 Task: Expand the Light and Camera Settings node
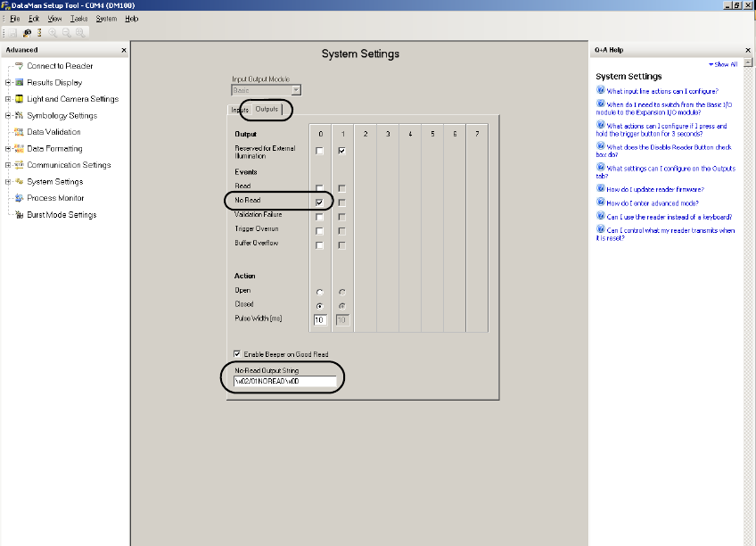coord(8,99)
